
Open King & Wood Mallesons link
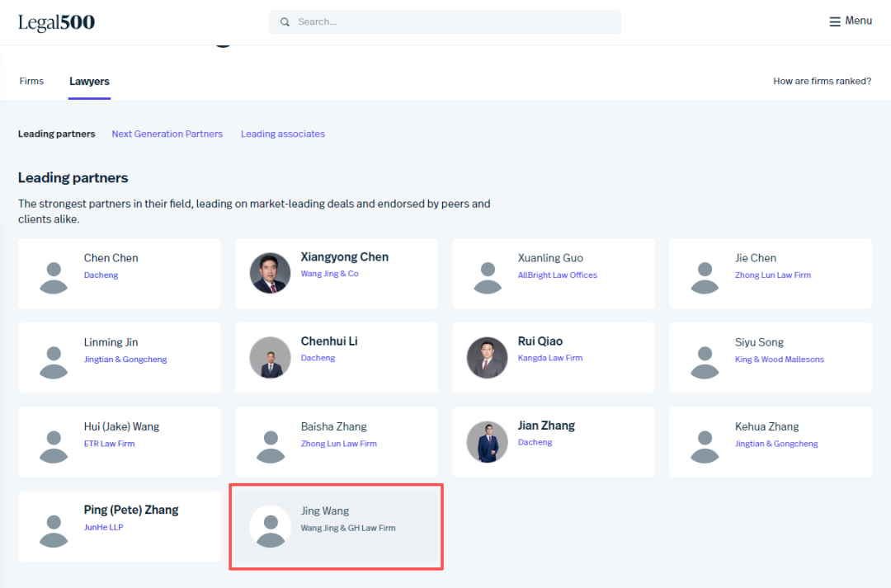click(779, 360)
